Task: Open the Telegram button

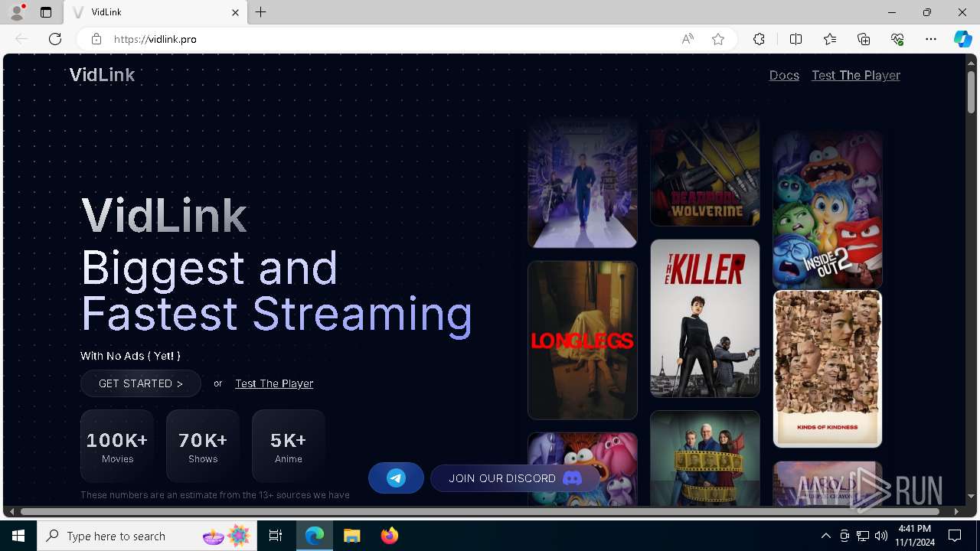Action: [396, 478]
